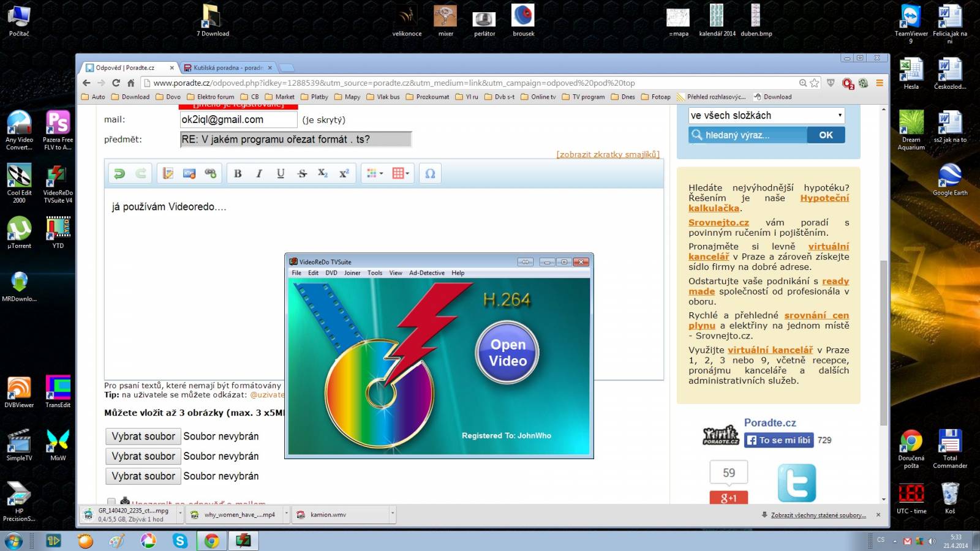Open the Edit menu in VideoReDo TVSuite
980x551 pixels.
313,273
